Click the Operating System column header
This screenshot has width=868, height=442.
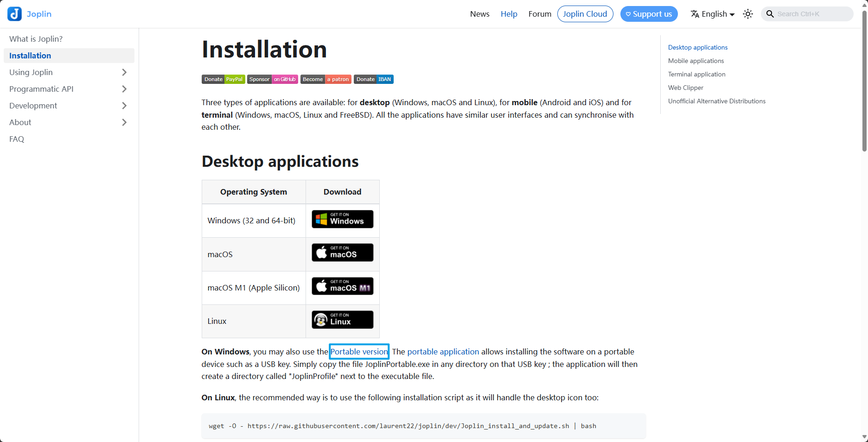pos(254,192)
